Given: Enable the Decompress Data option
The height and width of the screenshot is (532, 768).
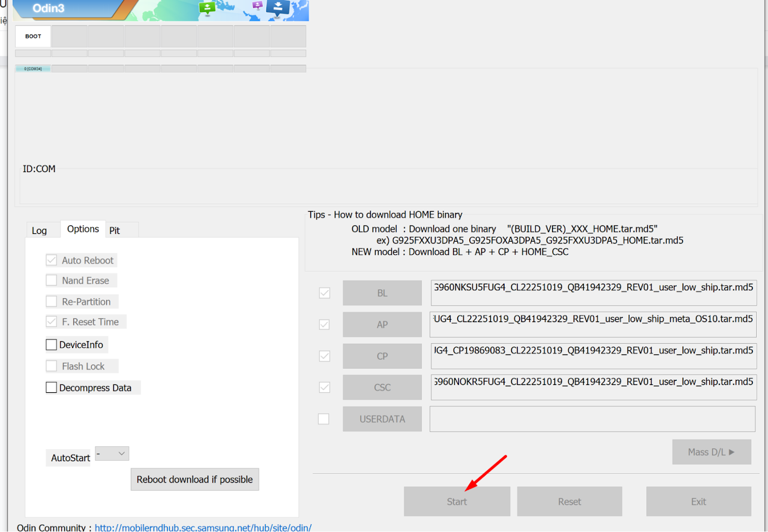Looking at the screenshot, I should 52,388.
